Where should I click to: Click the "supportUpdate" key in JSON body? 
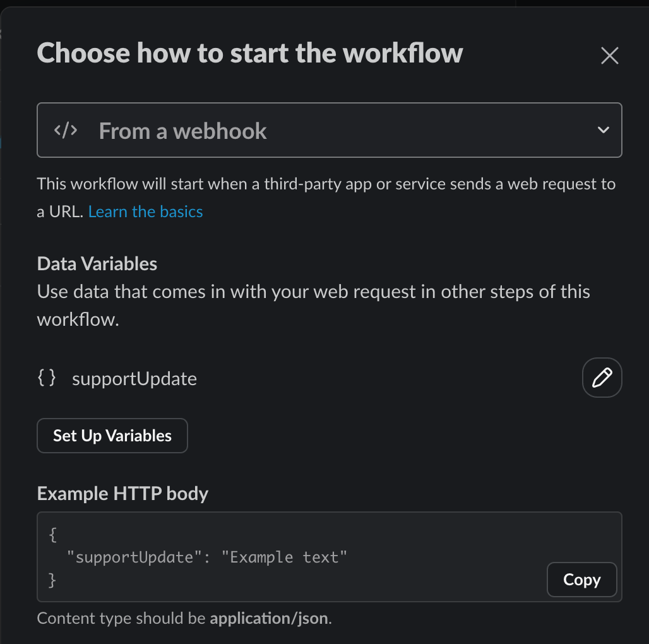[x=134, y=558]
